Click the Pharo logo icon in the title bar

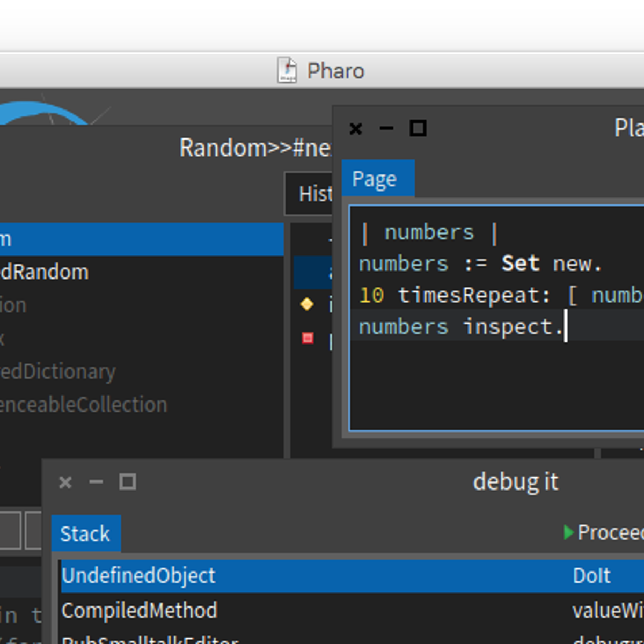288,70
